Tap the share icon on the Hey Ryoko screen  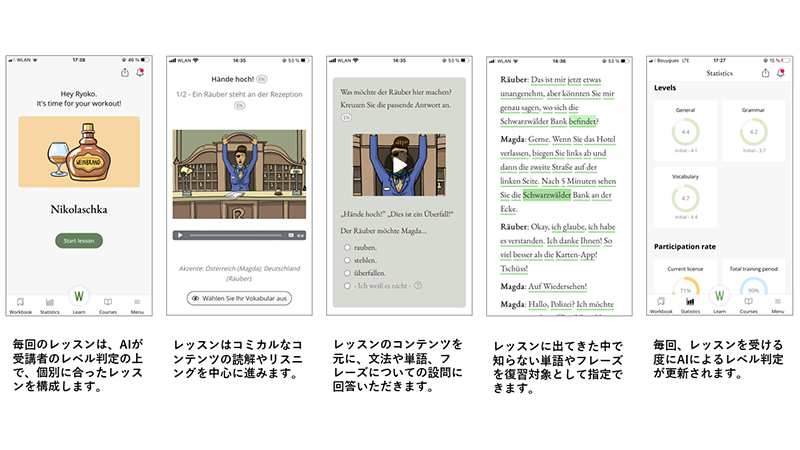[124, 72]
